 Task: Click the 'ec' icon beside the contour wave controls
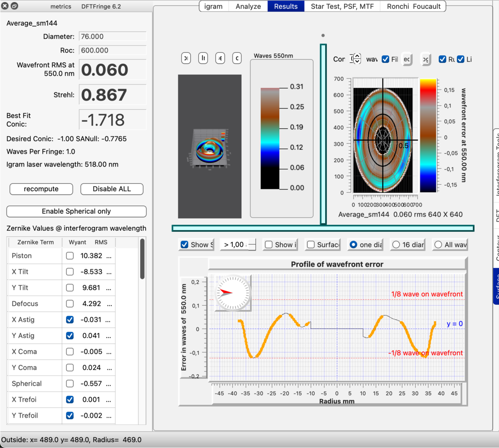pyautogui.click(x=407, y=59)
